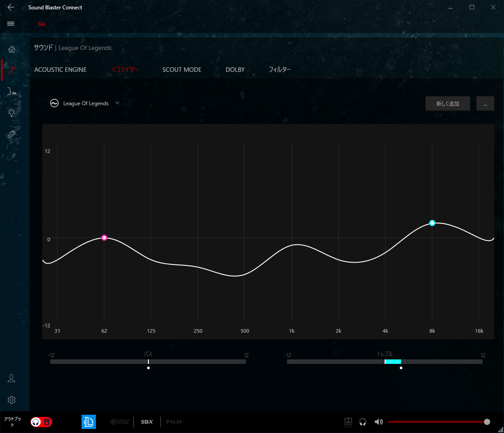Click the 4k frequency label

pyautogui.click(x=385, y=331)
